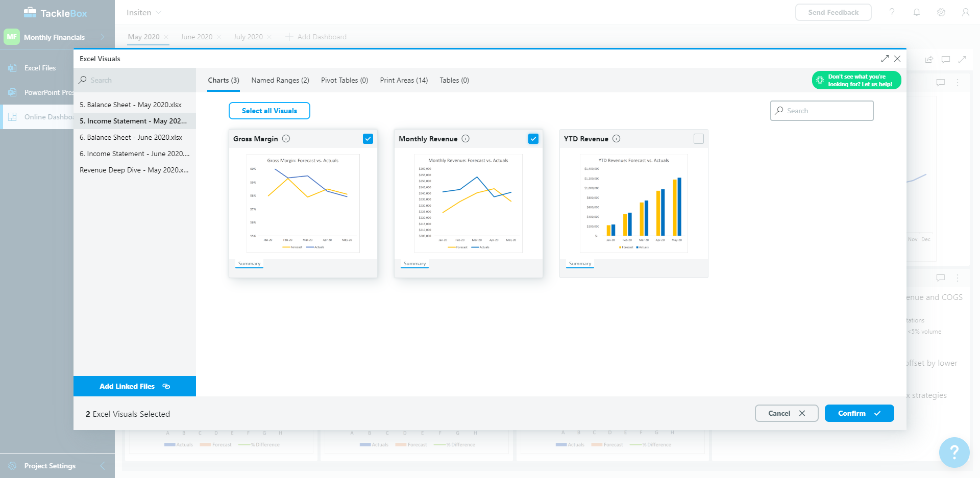Uncheck the Gross Margin chart checkbox
980x478 pixels.
[368, 139]
